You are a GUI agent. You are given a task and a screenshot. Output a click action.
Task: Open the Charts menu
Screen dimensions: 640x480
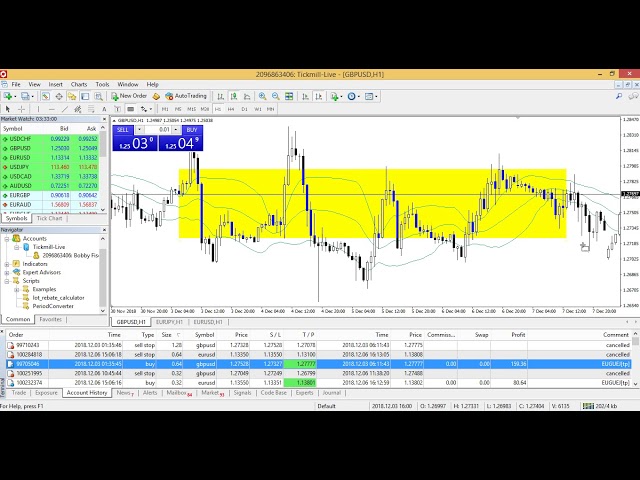(78, 84)
